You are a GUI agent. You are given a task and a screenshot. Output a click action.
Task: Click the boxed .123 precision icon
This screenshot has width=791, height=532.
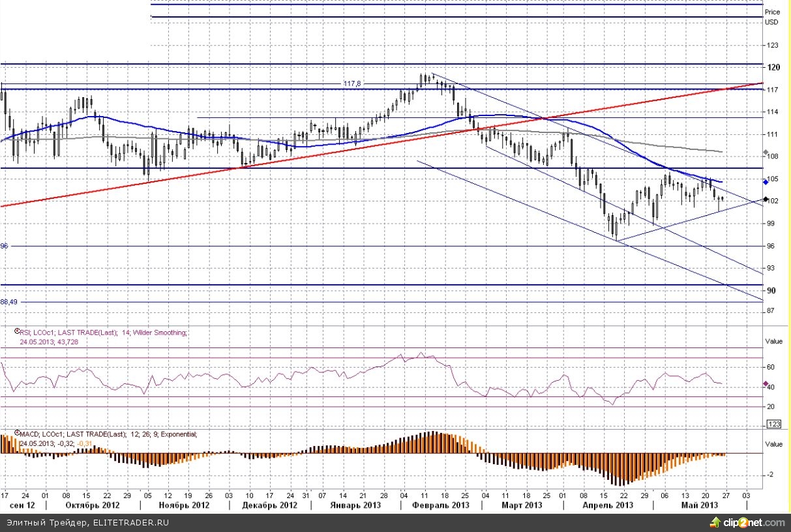coord(775,424)
